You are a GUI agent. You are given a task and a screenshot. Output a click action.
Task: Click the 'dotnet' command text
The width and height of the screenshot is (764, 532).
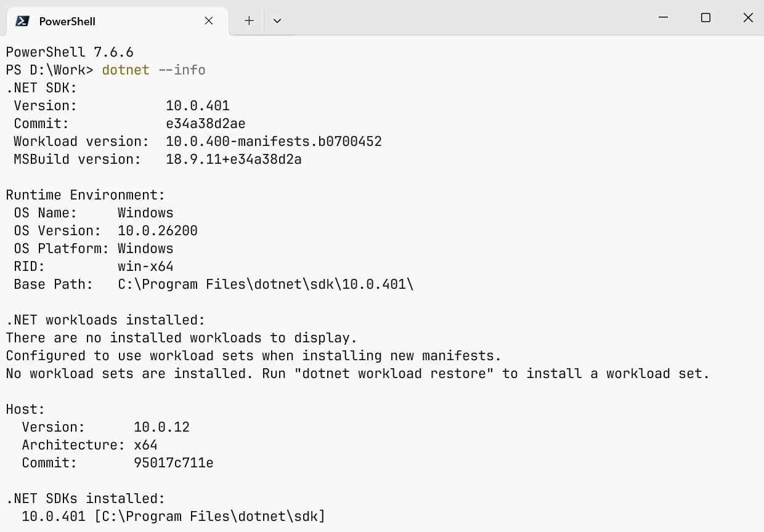click(x=126, y=70)
